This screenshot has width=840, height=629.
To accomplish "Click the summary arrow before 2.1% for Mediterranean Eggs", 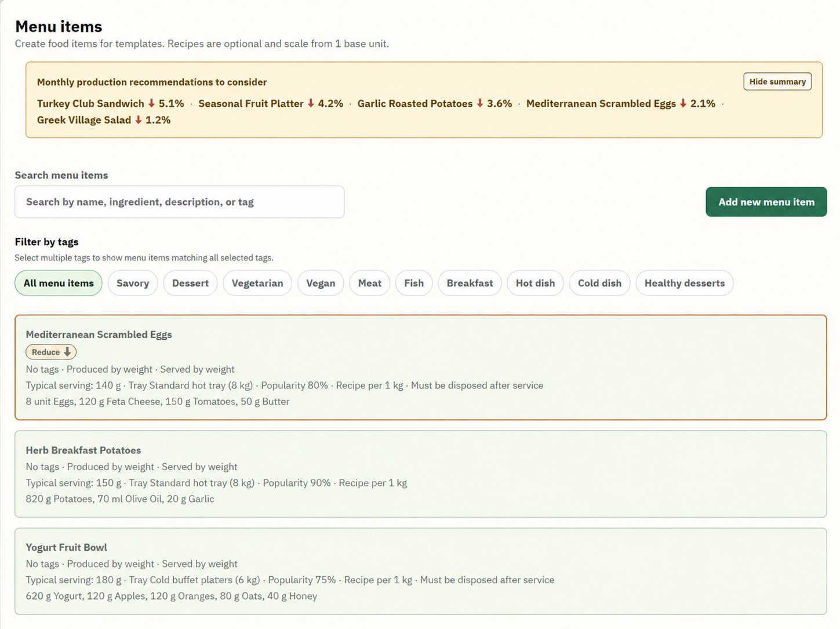I will pyautogui.click(x=683, y=103).
